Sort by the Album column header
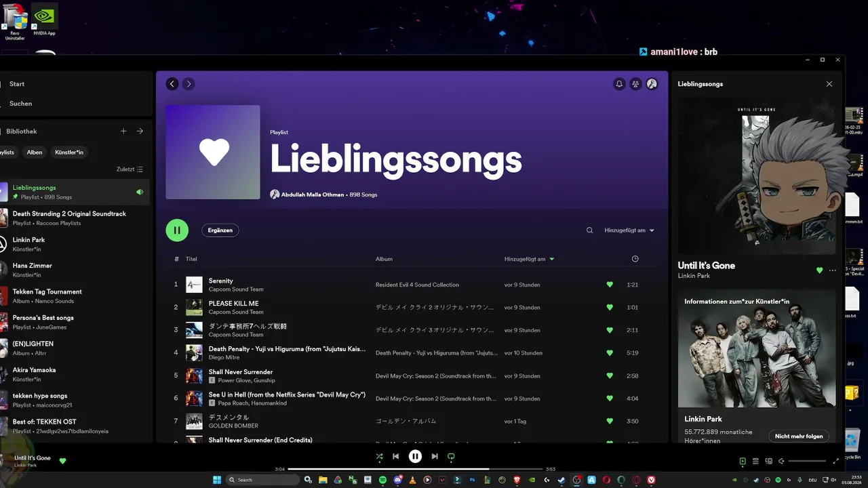 click(384, 259)
